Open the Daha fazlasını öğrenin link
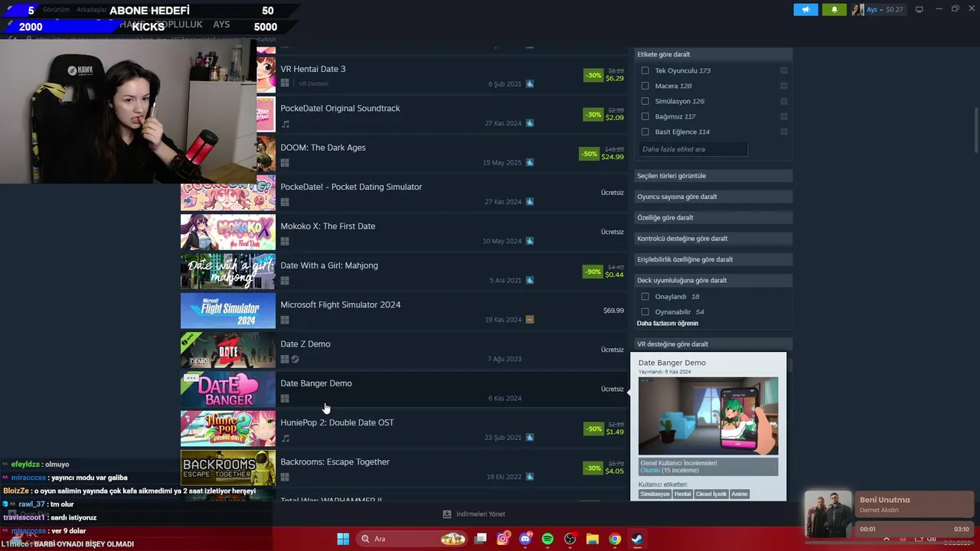980x551 pixels. coord(668,323)
